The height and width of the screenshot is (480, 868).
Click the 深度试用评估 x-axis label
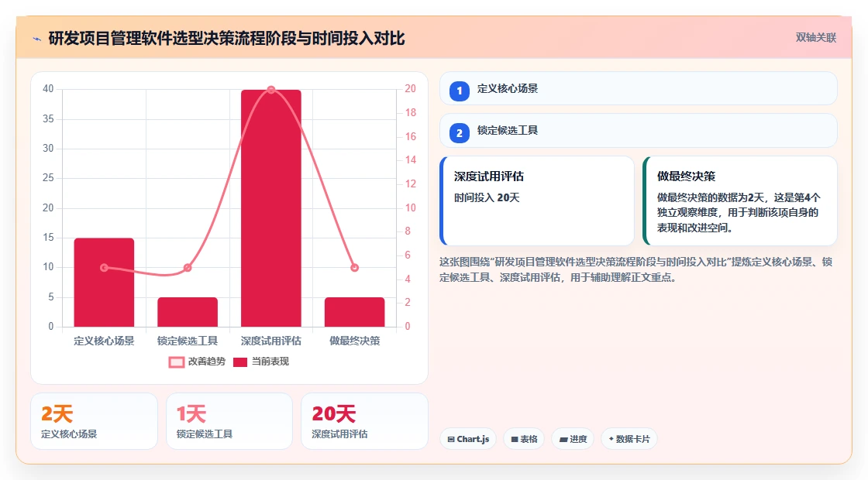coord(270,341)
